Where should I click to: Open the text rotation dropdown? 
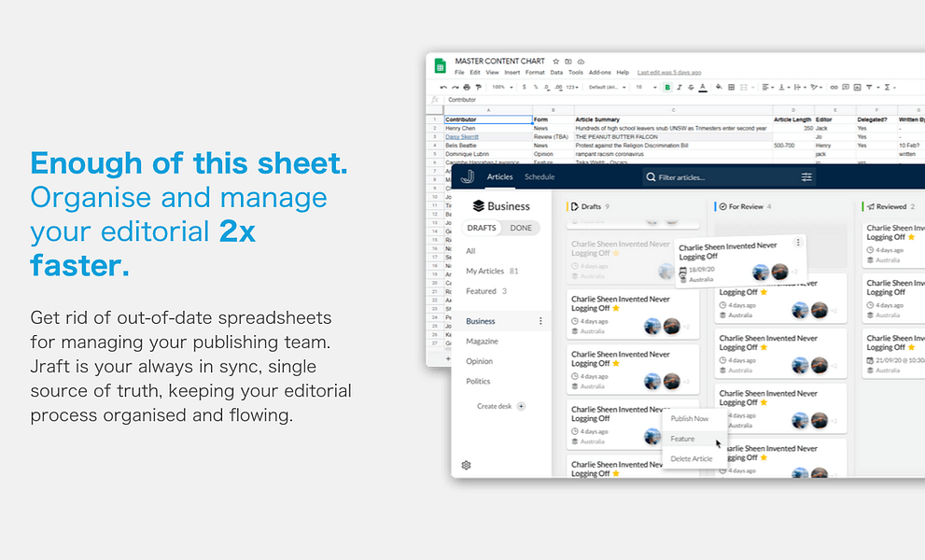tap(817, 88)
